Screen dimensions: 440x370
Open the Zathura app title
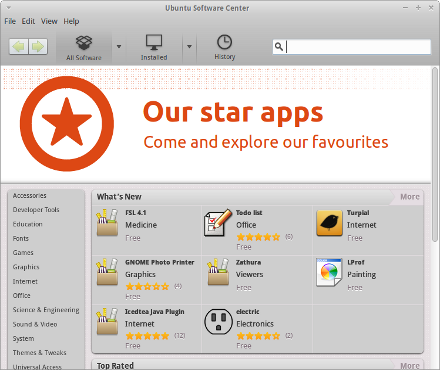[x=248, y=262]
